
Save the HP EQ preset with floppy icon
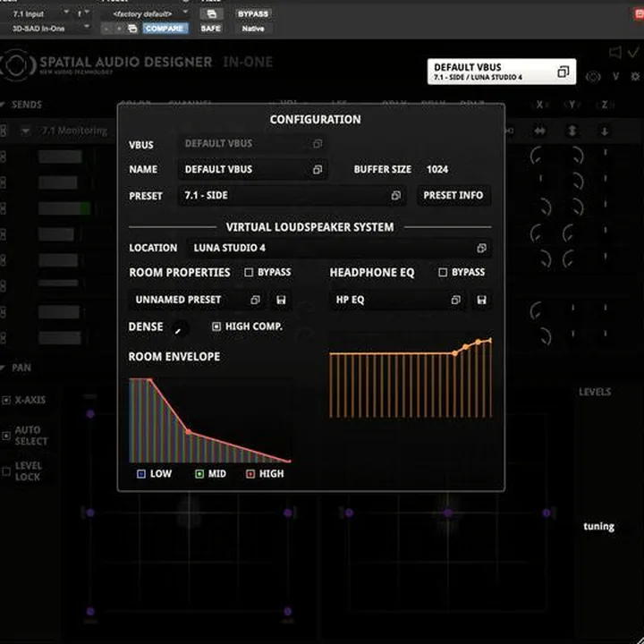(482, 300)
